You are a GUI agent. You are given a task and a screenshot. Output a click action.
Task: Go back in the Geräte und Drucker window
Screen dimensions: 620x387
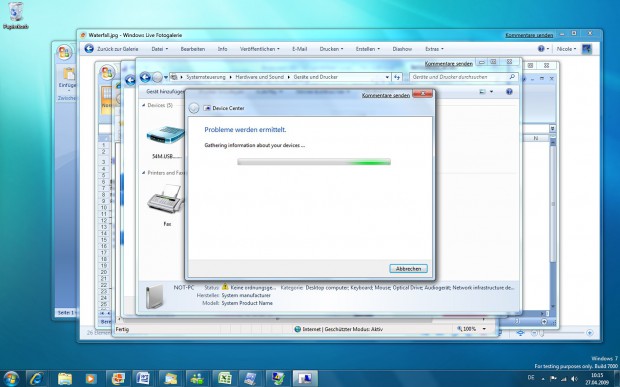145,77
